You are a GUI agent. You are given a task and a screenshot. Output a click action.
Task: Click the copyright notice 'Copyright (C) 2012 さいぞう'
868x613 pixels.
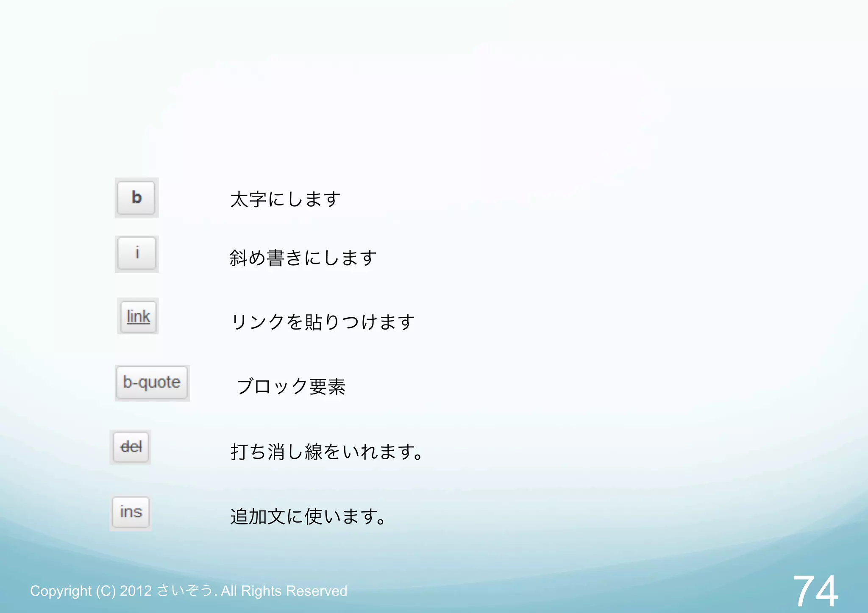tap(122, 591)
